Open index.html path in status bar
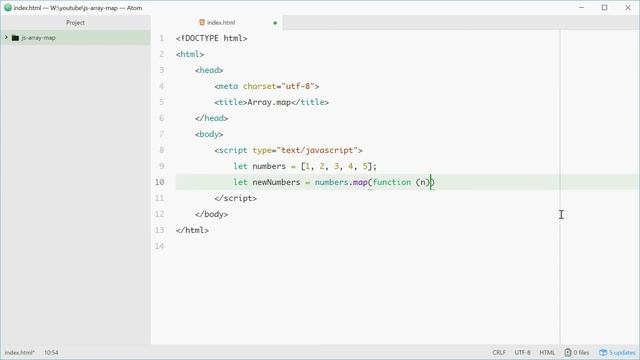 pos(20,352)
